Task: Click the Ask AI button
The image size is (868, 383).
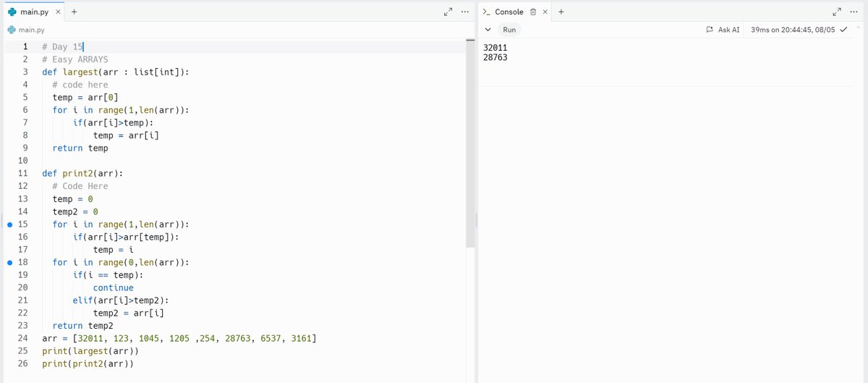Action: point(723,30)
